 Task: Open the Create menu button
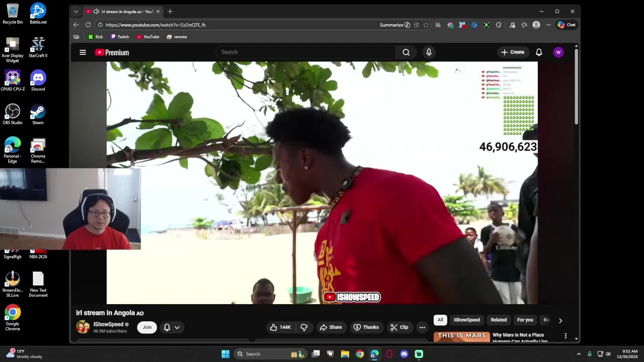click(513, 52)
